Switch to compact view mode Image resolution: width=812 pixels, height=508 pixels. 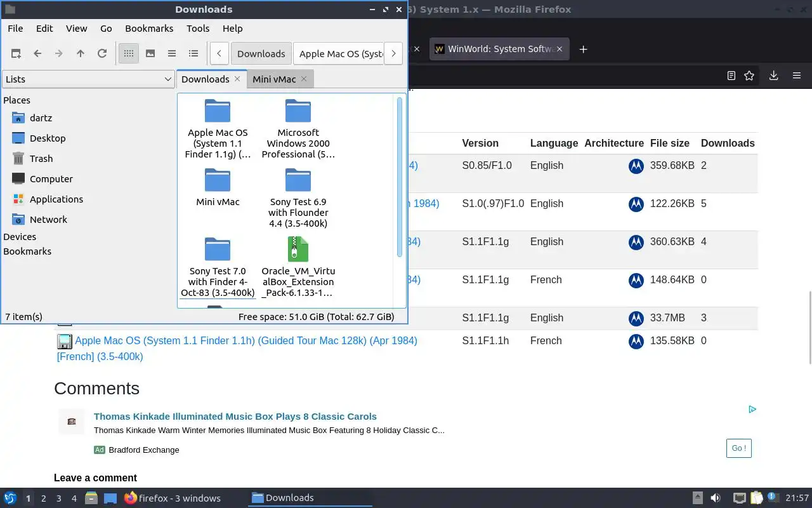tap(172, 54)
